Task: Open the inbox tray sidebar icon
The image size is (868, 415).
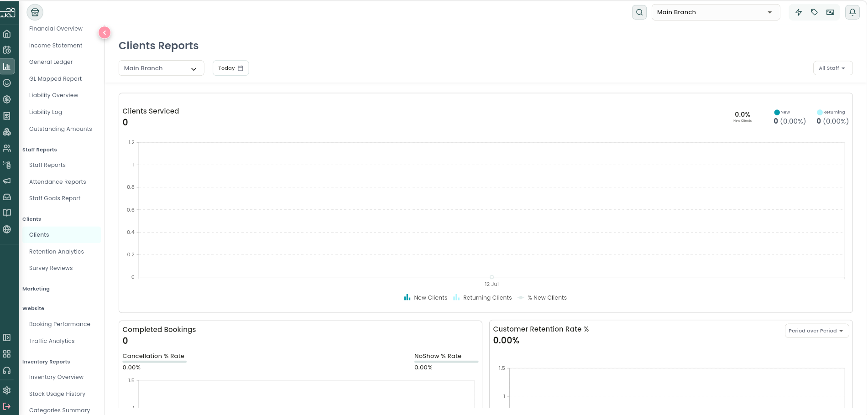Action: pyautogui.click(x=7, y=197)
